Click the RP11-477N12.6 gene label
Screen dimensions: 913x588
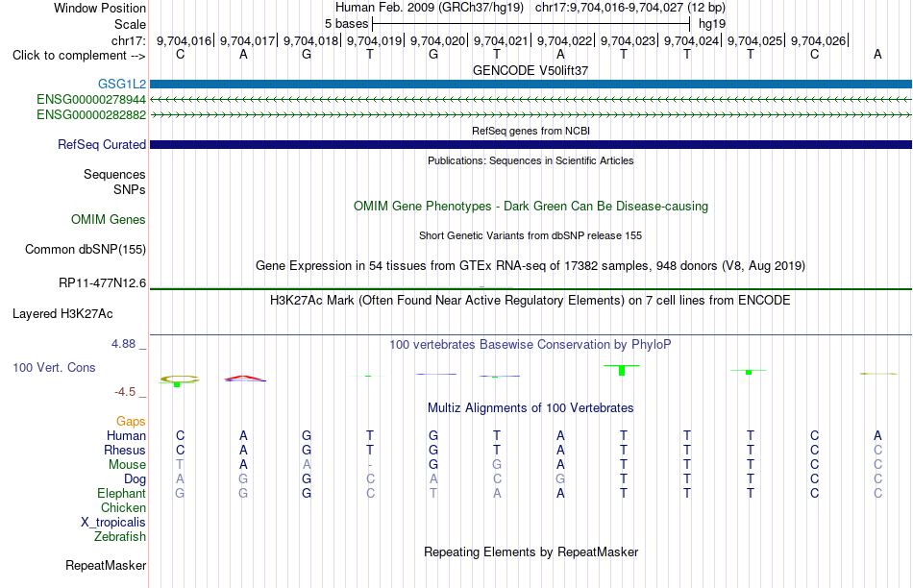103,282
